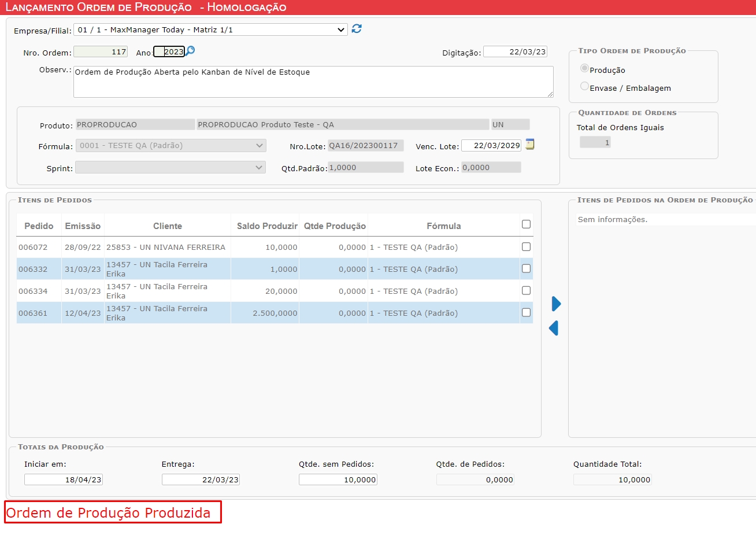Click saldo value 20,0000

[281, 291]
